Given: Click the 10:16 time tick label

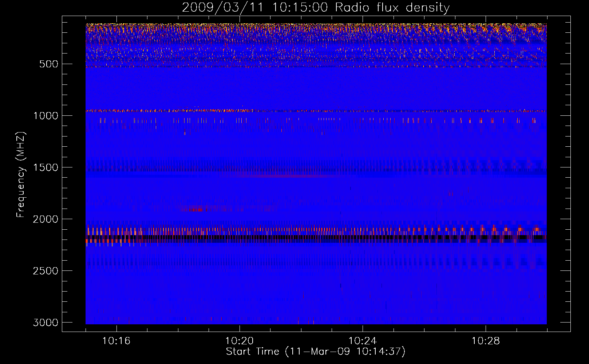Looking at the screenshot, I should click(x=116, y=341).
